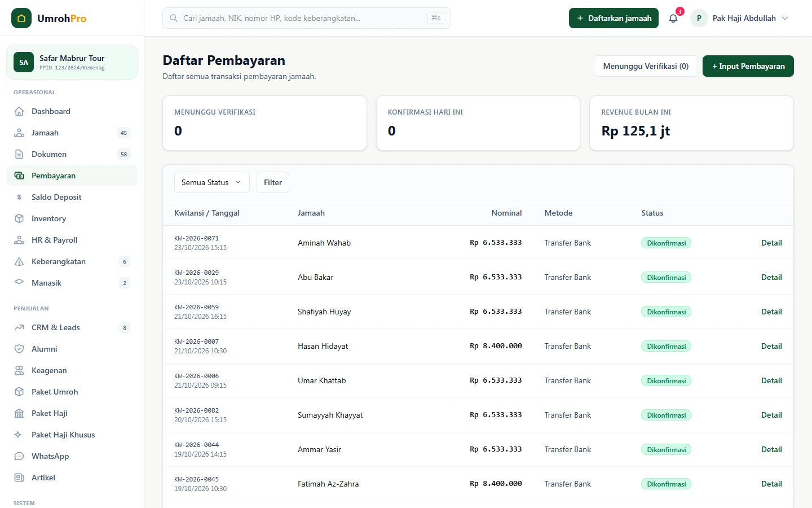The height and width of the screenshot is (508, 812).
Task: Click the Dashboard home icon
Action: tap(19, 111)
